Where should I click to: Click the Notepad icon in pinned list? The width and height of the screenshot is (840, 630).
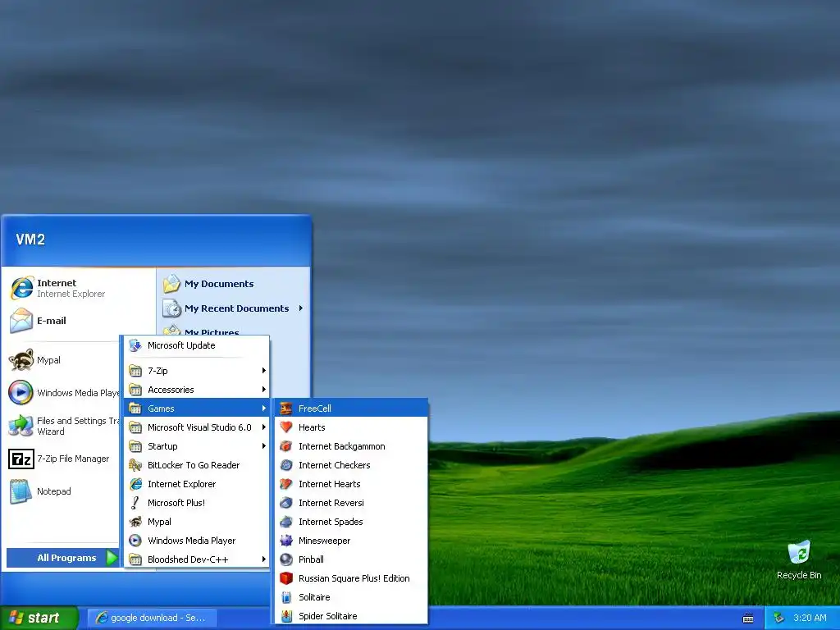coord(21,491)
